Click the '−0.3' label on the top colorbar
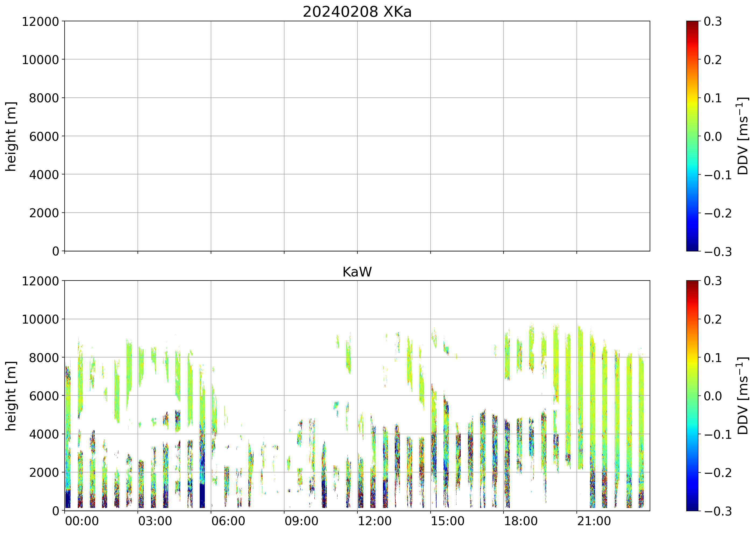The width and height of the screenshot is (756, 533). click(x=718, y=252)
